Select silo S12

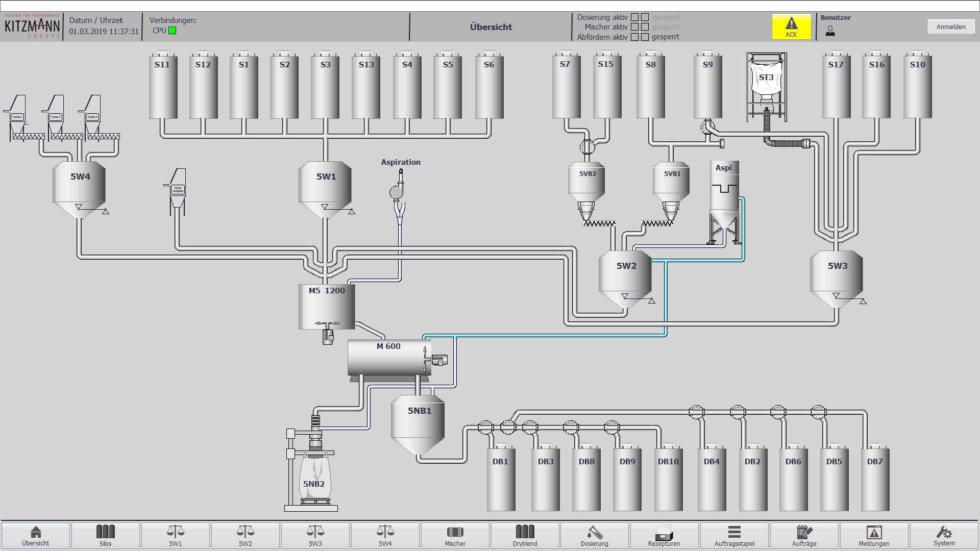coord(203,85)
